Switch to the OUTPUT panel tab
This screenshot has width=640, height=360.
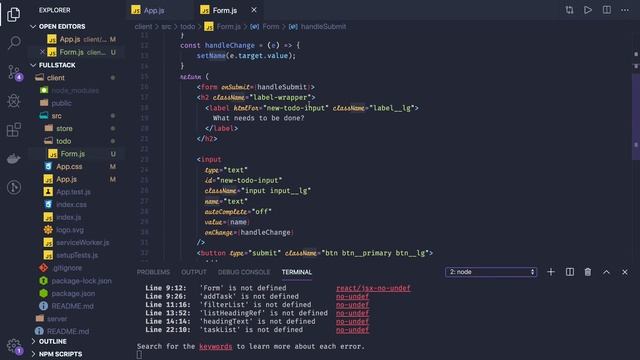194,272
